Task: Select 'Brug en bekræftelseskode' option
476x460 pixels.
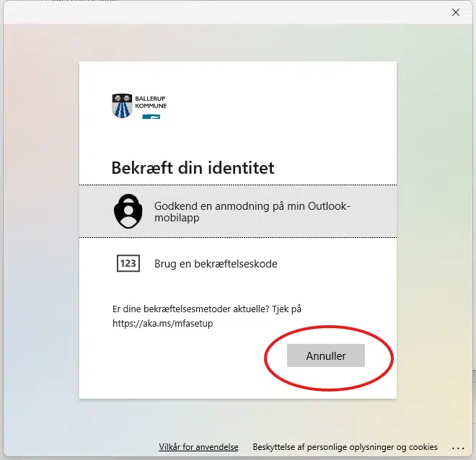Action: click(216, 264)
